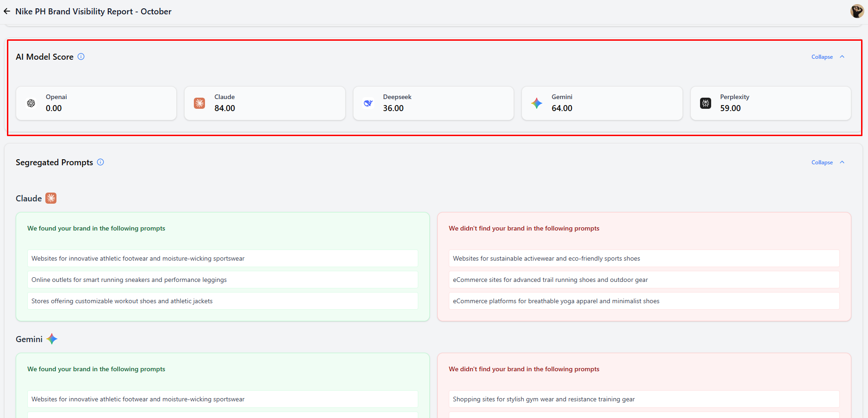Click the back arrow beside report title
The width and height of the screenshot is (868, 418).
[7, 11]
